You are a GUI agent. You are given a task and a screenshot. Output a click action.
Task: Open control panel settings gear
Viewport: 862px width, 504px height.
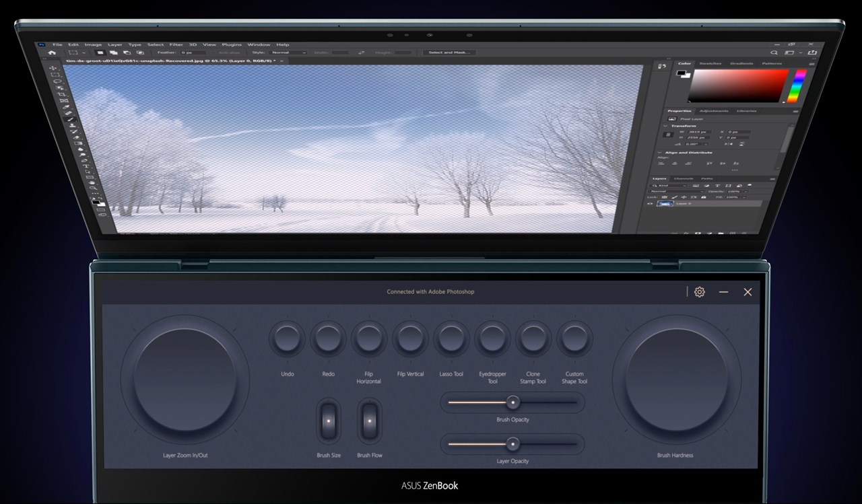coord(699,292)
